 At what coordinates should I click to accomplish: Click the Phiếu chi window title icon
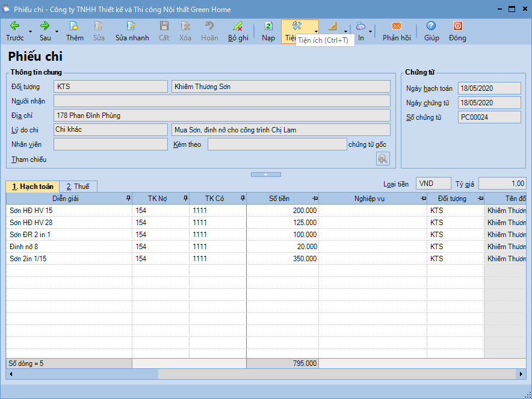pyautogui.click(x=6, y=8)
